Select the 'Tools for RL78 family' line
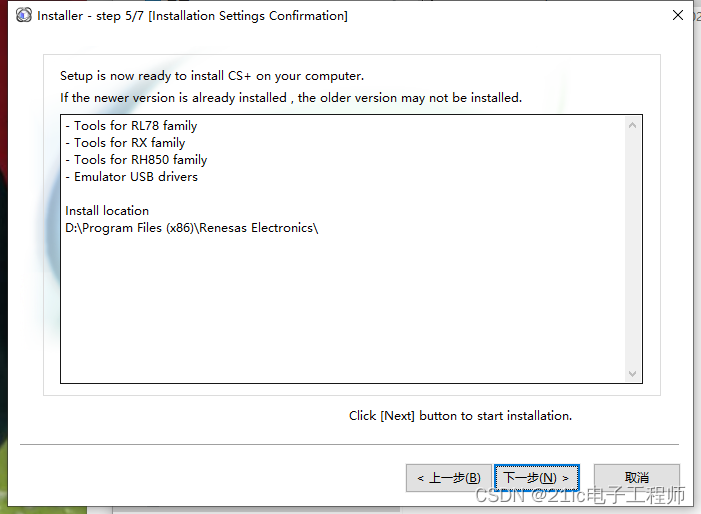This screenshot has width=701, height=514. click(131, 126)
